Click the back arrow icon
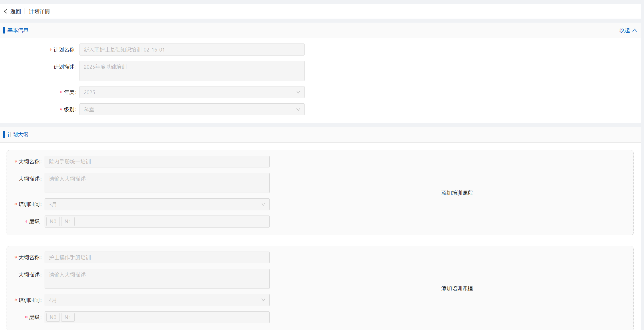This screenshot has width=644, height=330. pos(5,11)
